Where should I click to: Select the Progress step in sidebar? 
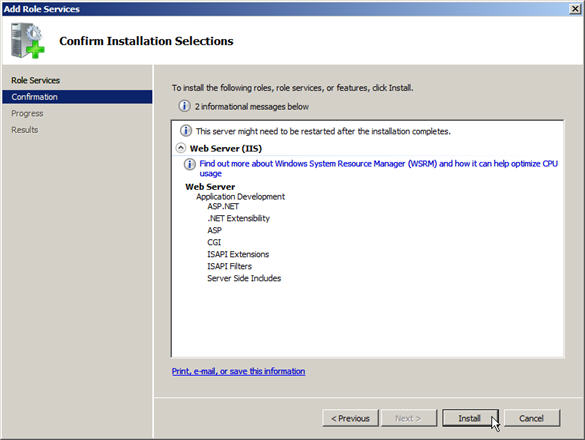[x=27, y=113]
